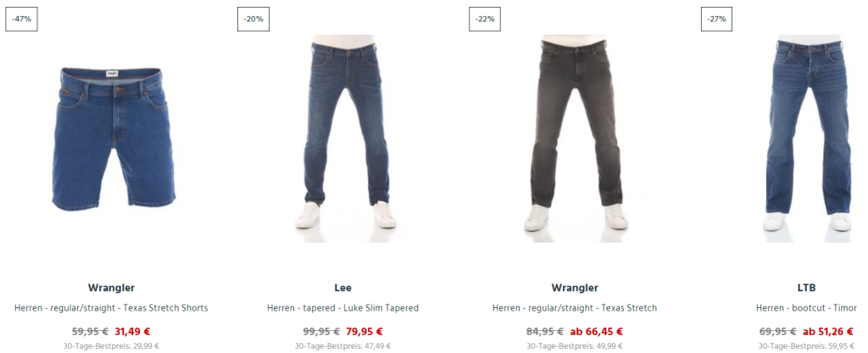This screenshot has height=353, width=868.
Task: Click the -20% discount badge
Action: coord(253,19)
